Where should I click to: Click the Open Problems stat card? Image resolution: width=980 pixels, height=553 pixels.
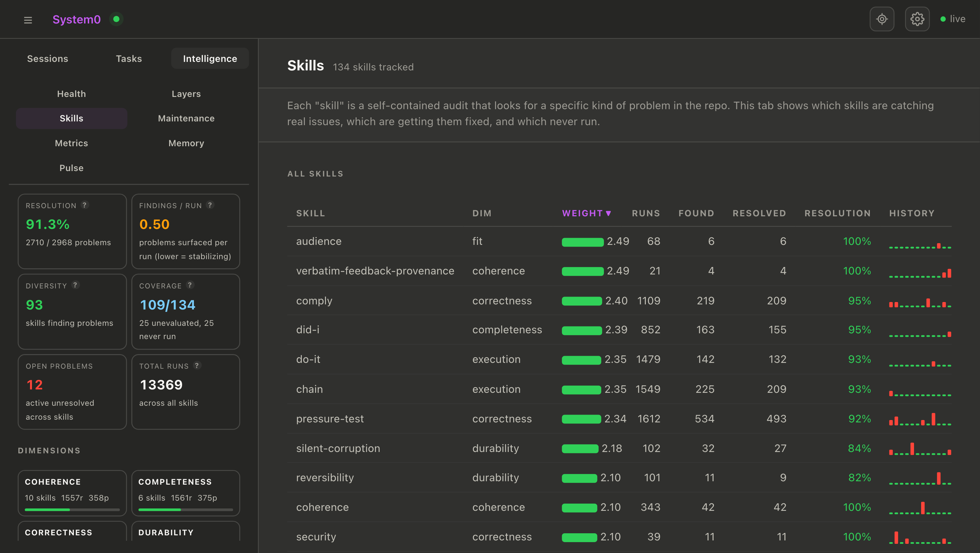click(72, 392)
